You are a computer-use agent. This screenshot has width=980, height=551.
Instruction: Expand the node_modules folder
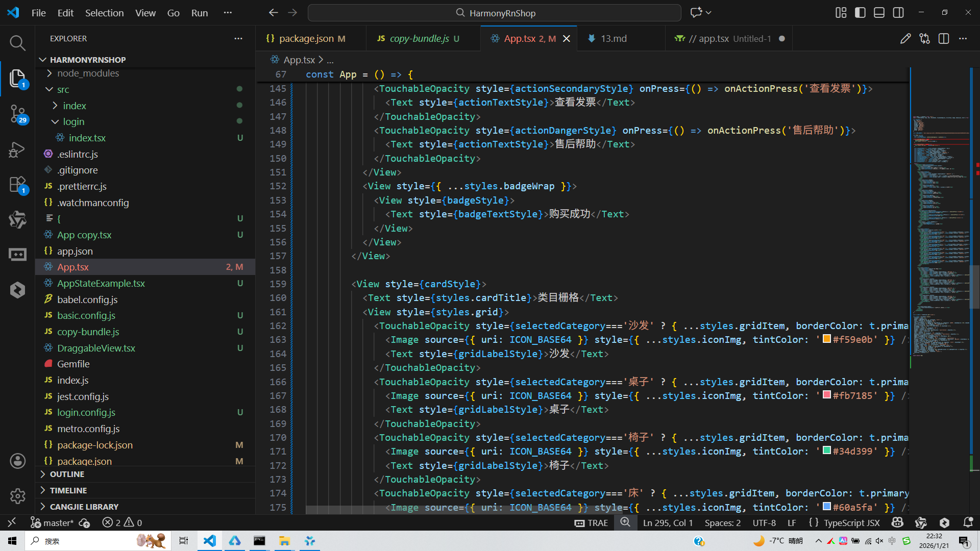click(x=88, y=73)
